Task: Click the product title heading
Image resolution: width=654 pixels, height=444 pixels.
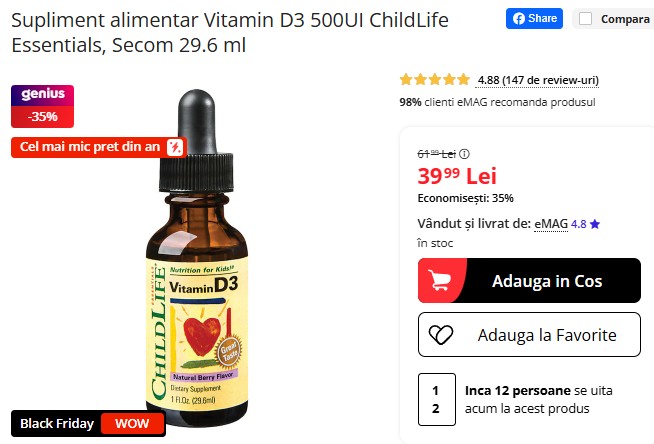Action: pyautogui.click(x=230, y=33)
